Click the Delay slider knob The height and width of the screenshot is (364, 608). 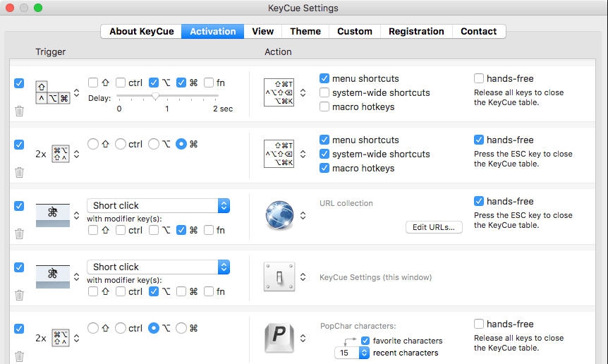[155, 96]
